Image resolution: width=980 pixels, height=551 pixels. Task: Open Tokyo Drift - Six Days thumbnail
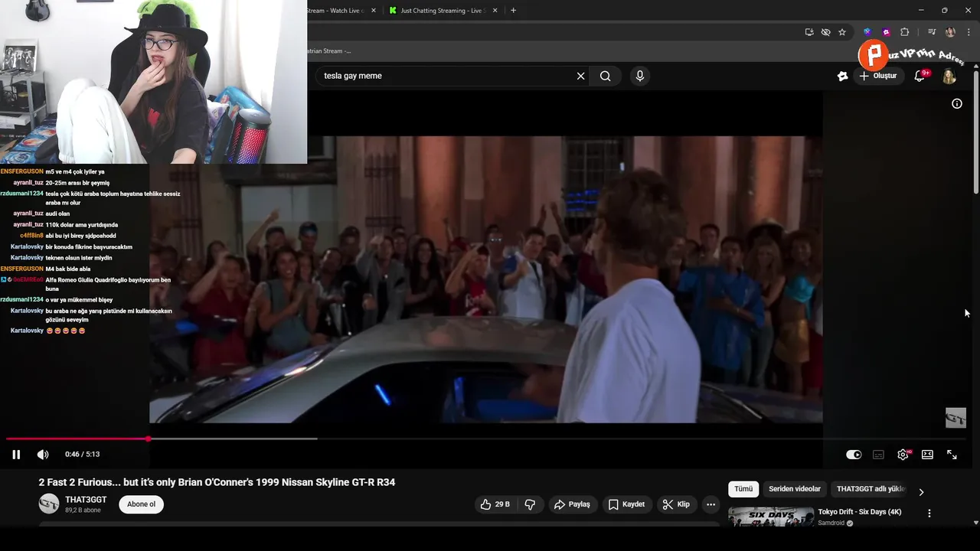[771, 517]
